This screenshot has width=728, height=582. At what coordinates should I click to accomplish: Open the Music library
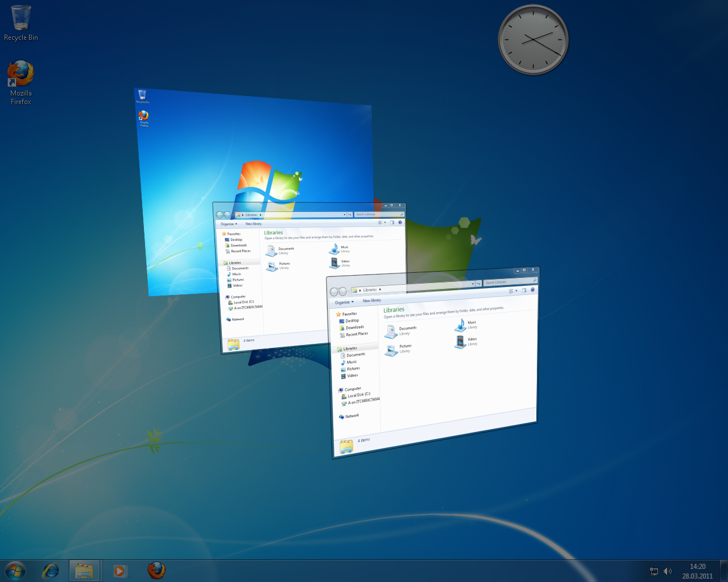point(460,325)
